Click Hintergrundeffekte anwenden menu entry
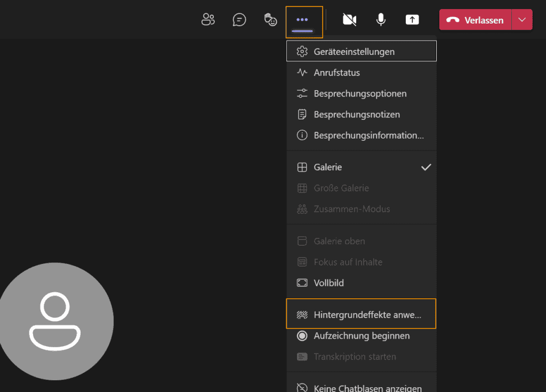Image resolution: width=546 pixels, height=392 pixels. coord(361,314)
